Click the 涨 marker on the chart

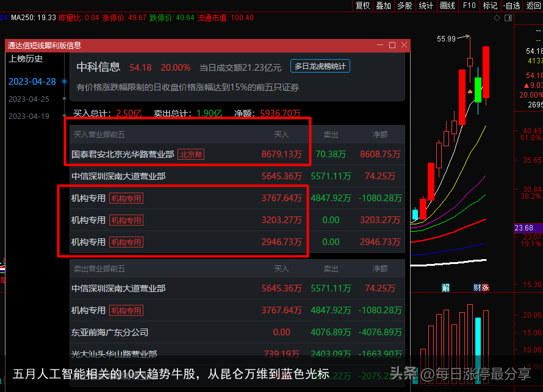click(x=485, y=288)
